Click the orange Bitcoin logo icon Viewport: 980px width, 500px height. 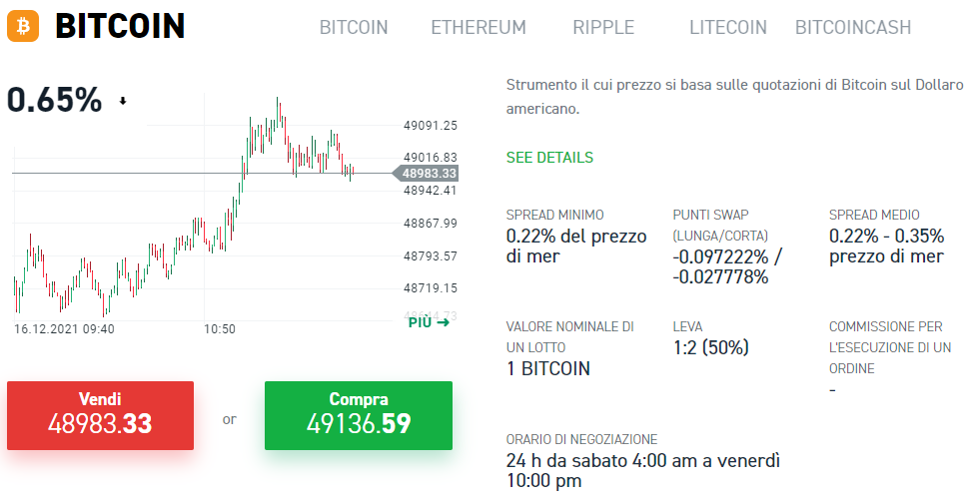(23, 26)
